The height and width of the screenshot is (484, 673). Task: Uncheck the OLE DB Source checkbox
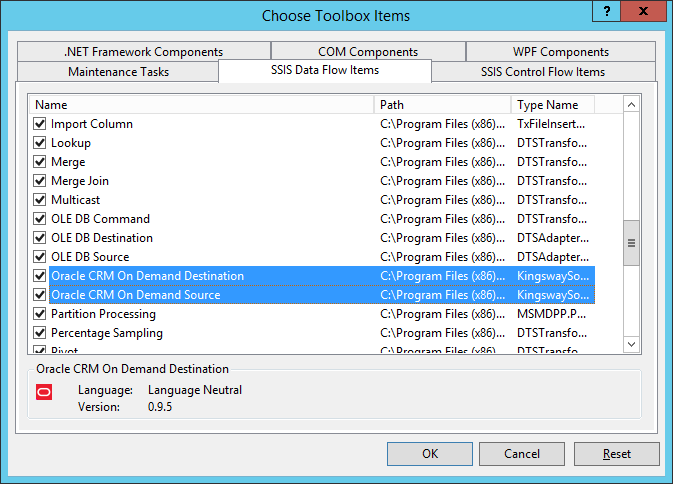click(x=40, y=257)
